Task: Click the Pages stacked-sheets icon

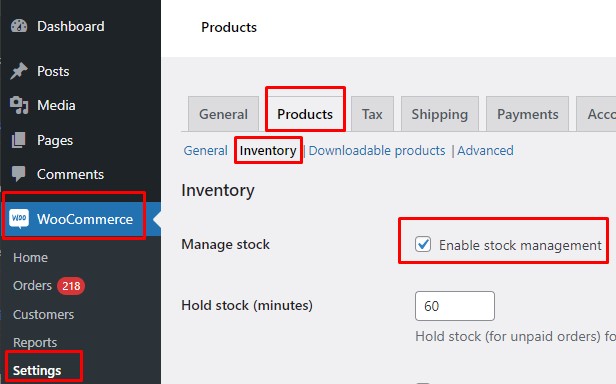Action: (x=18, y=140)
